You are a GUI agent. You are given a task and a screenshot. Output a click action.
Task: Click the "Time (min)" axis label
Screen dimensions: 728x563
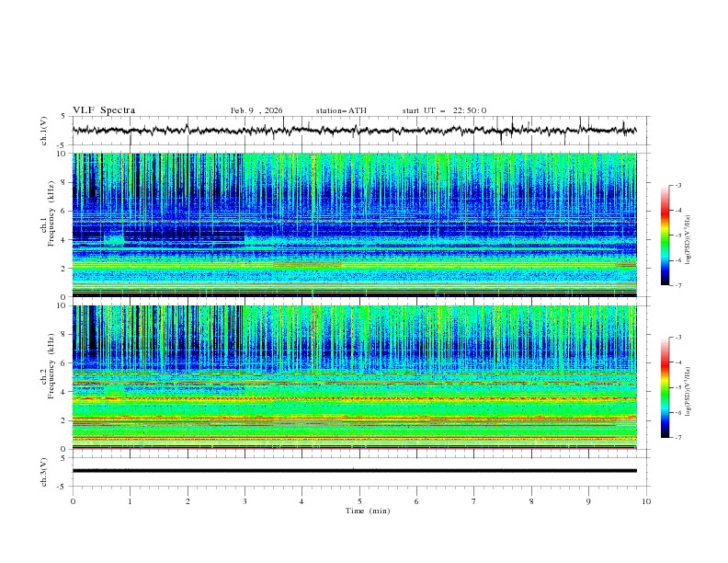(x=368, y=511)
